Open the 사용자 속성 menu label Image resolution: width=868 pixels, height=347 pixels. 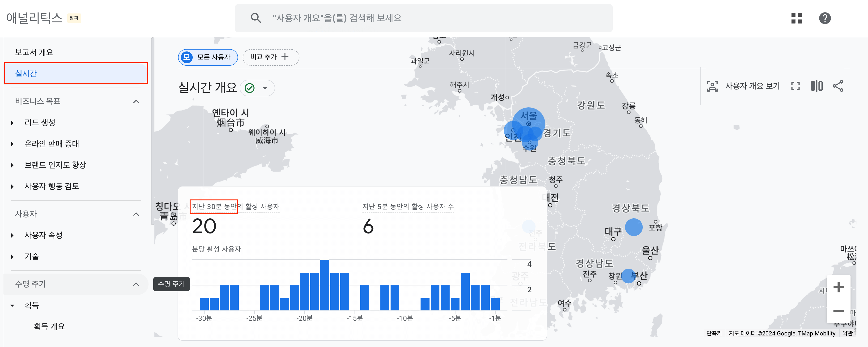pos(43,235)
